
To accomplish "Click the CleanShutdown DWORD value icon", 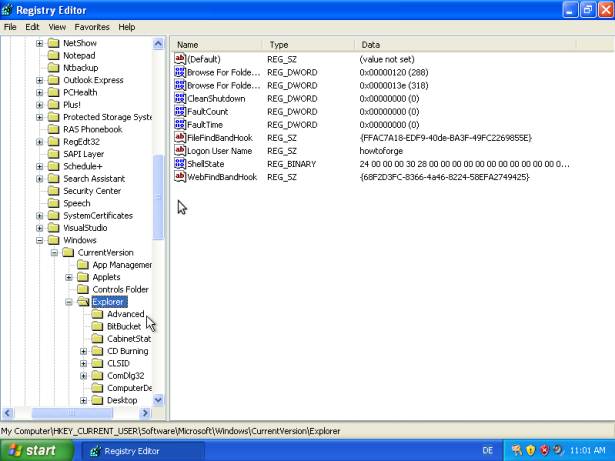I will (180, 98).
